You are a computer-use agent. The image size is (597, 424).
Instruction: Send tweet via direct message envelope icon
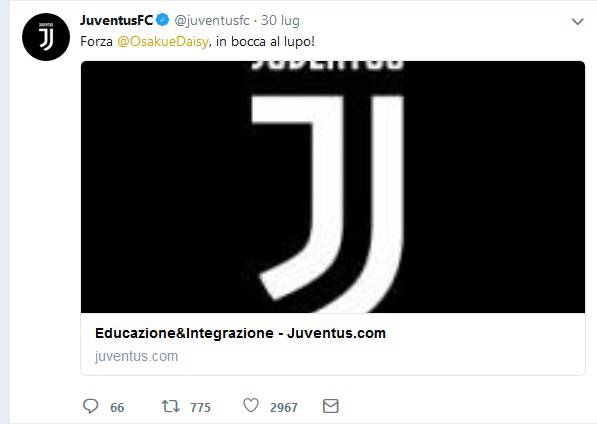(330, 406)
